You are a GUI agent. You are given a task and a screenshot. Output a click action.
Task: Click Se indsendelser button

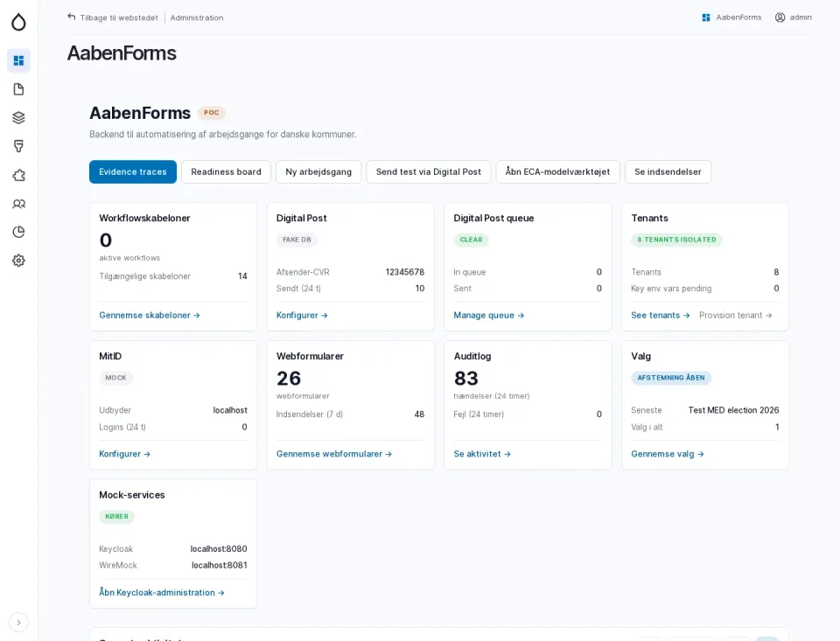point(668,172)
